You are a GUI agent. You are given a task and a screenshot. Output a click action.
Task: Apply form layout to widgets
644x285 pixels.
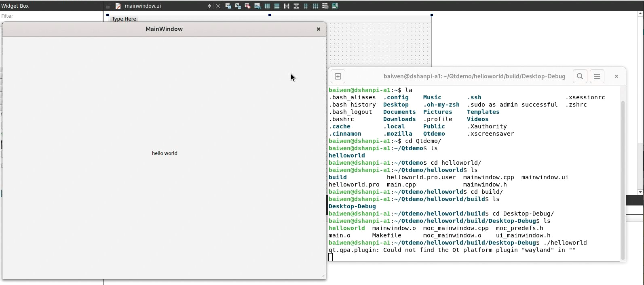pos(306,6)
